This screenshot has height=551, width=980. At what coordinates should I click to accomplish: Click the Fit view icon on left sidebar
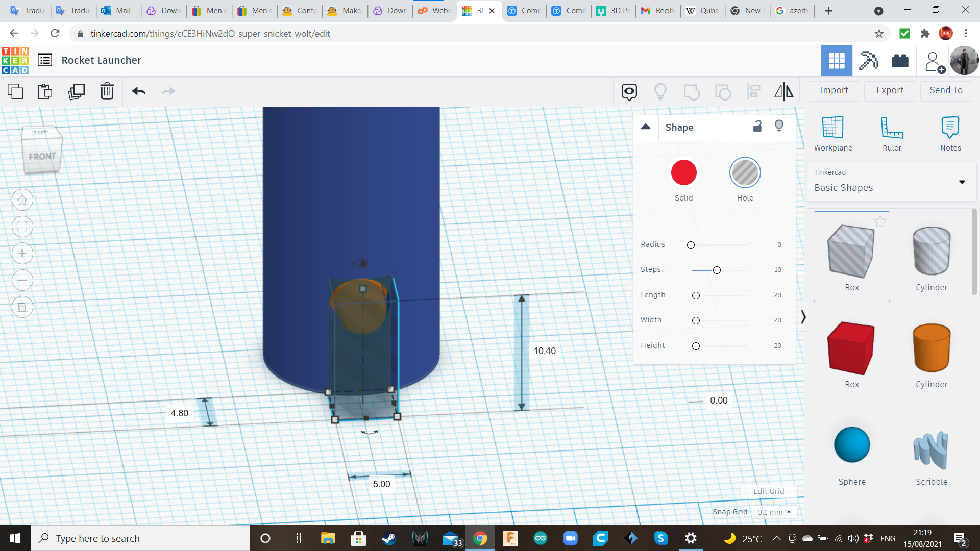click(x=22, y=226)
